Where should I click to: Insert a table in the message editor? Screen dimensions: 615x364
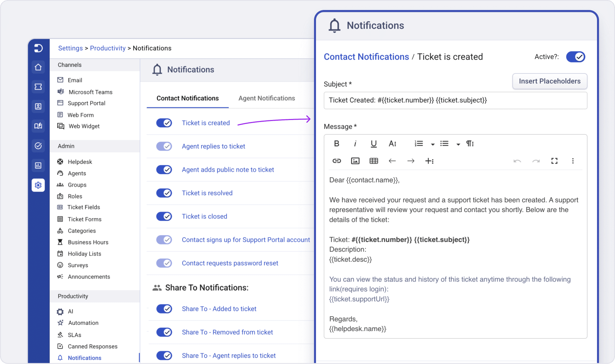point(373,161)
